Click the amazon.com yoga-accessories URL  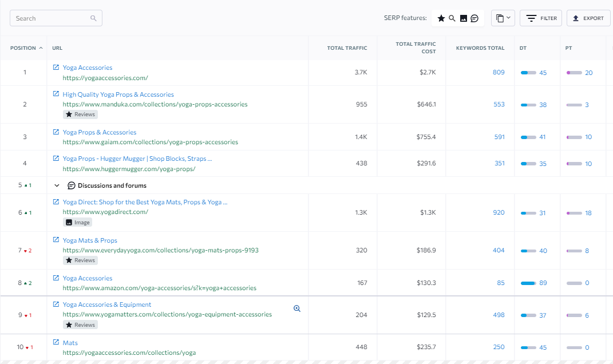(160, 288)
